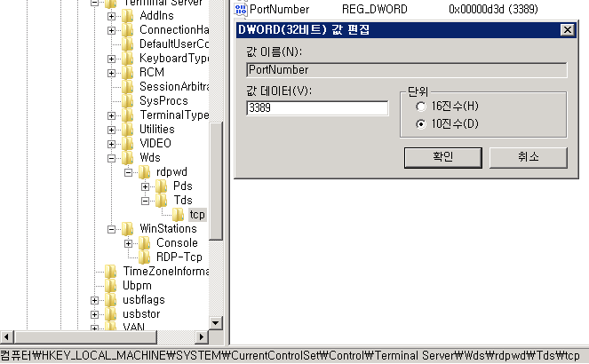This screenshot has width=589, height=364.
Task: Click the Utilities folder icon
Action: coord(128,130)
